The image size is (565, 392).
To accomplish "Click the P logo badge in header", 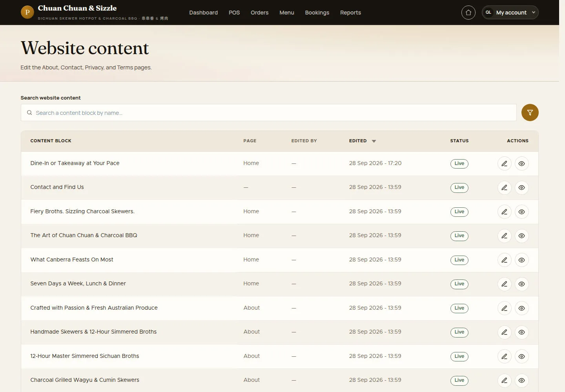I will click(x=27, y=12).
